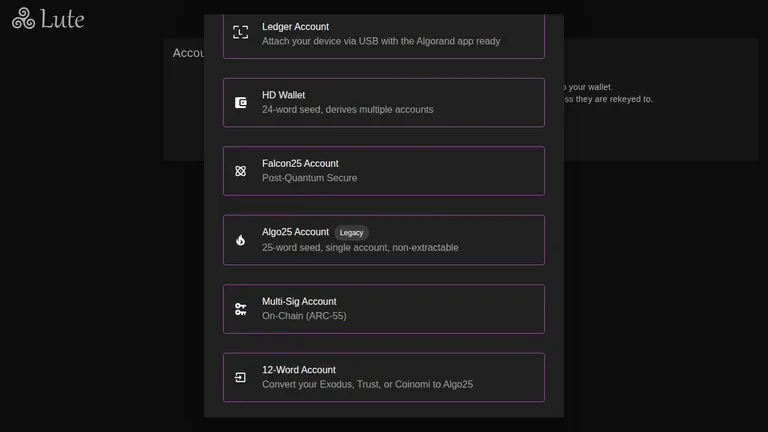Pick the Falcon25 Account card

coord(384,171)
